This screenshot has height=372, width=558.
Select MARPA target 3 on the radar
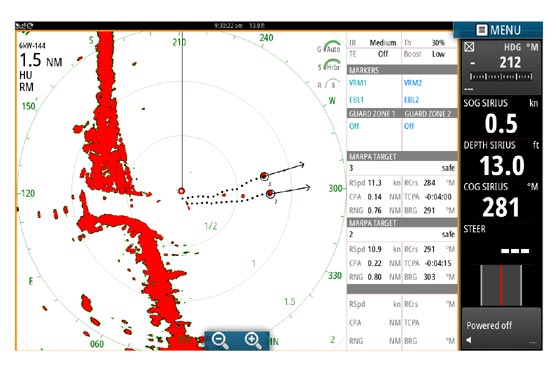[264, 176]
